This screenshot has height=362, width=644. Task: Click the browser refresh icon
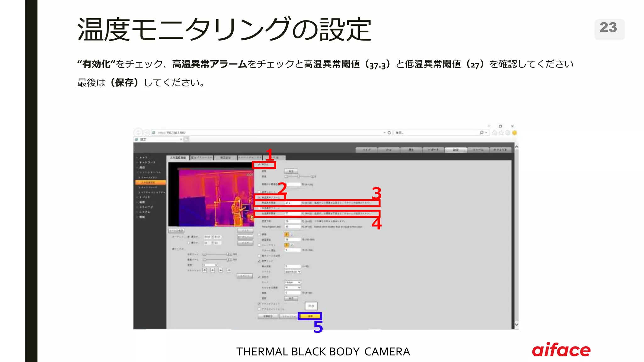(389, 133)
